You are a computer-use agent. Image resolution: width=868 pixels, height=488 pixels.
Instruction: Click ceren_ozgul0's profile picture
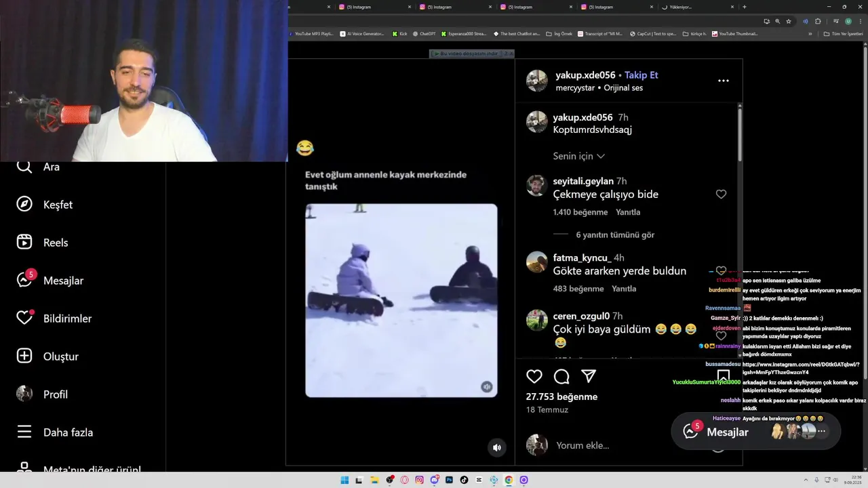537,320
